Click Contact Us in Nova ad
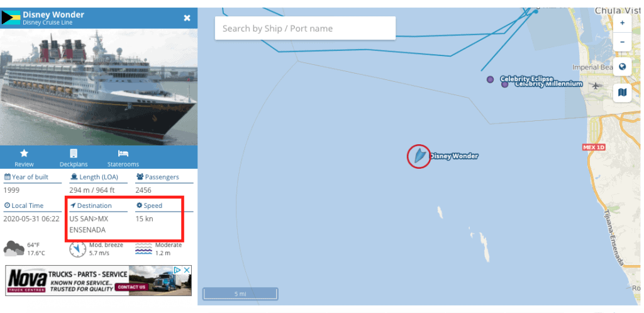Image resolution: width=644 pixels, height=313 pixels. [131, 287]
